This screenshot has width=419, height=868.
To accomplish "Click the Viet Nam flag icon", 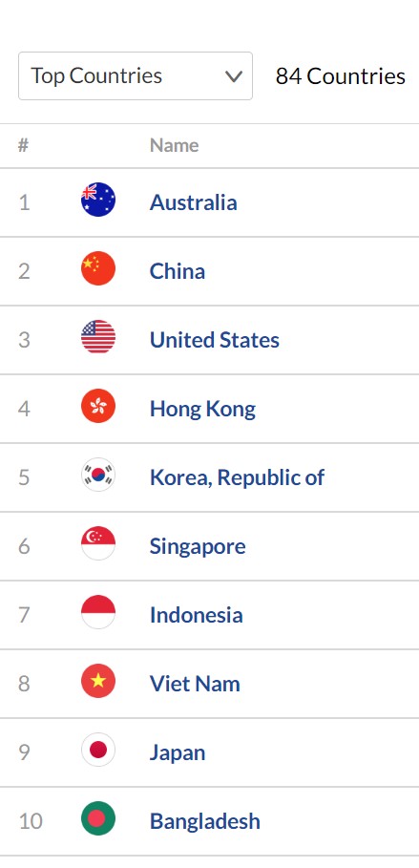I will (x=98, y=681).
